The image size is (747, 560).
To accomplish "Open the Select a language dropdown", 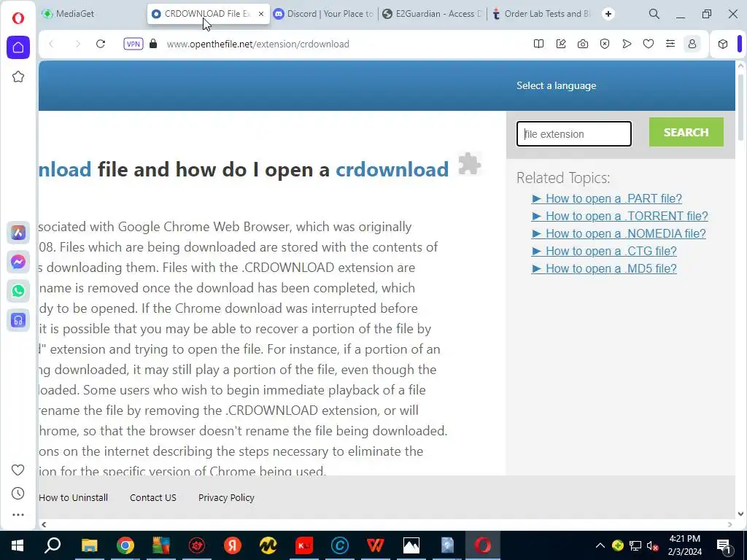I will tap(556, 86).
